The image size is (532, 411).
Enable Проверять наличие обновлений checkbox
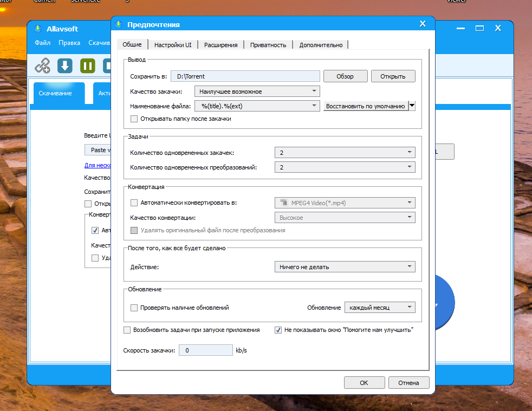pyautogui.click(x=134, y=308)
